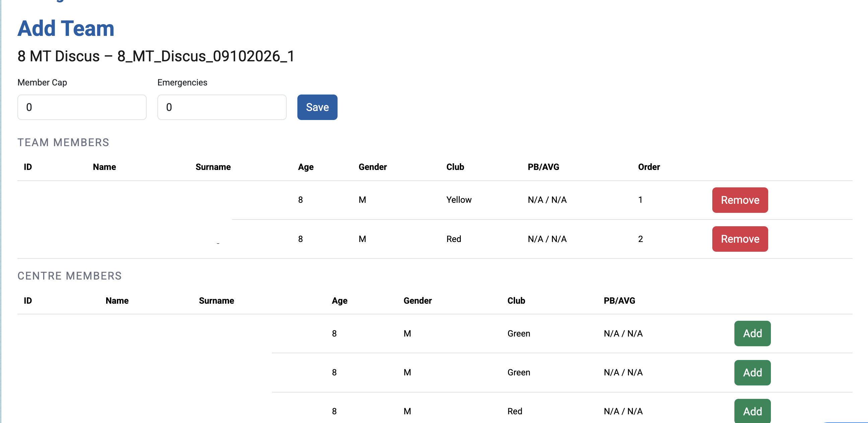
Task: Click PB/AVG header in Team Members table
Action: (x=543, y=167)
